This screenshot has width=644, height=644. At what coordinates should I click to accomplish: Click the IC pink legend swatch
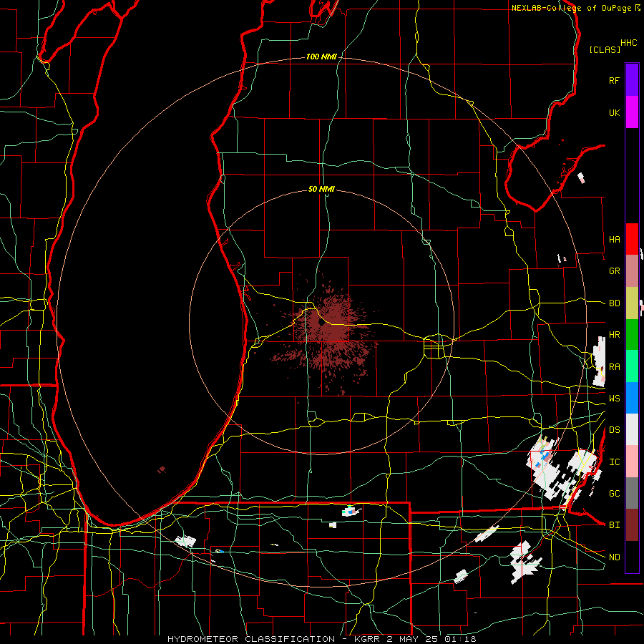632,462
